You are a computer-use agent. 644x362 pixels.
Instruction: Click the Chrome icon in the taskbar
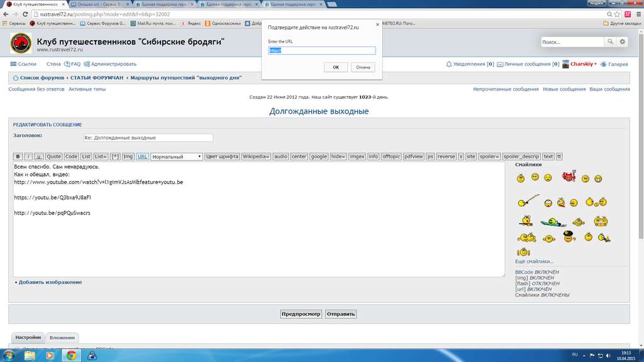[71, 355]
